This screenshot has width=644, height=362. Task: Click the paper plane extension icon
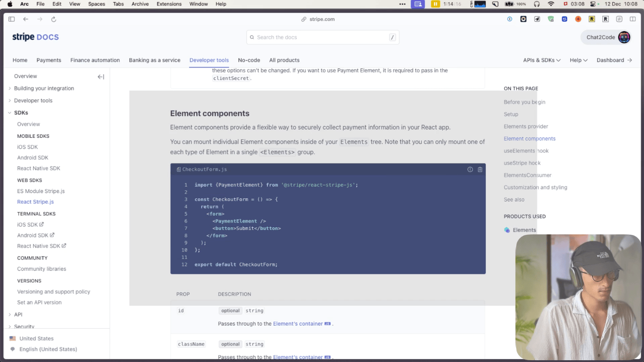(x=537, y=19)
